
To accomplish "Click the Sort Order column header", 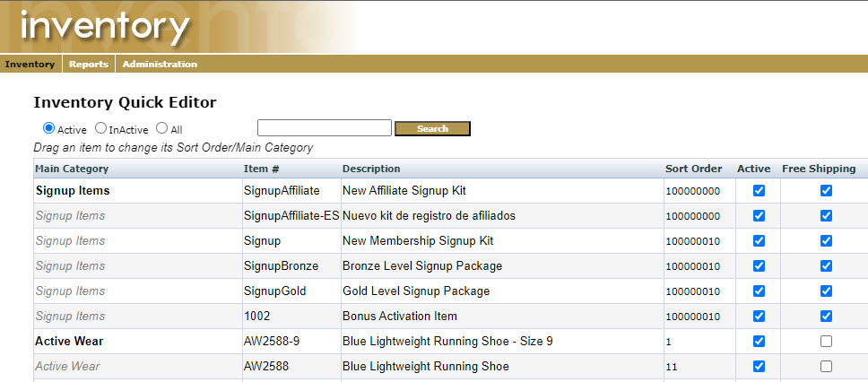I will (693, 169).
